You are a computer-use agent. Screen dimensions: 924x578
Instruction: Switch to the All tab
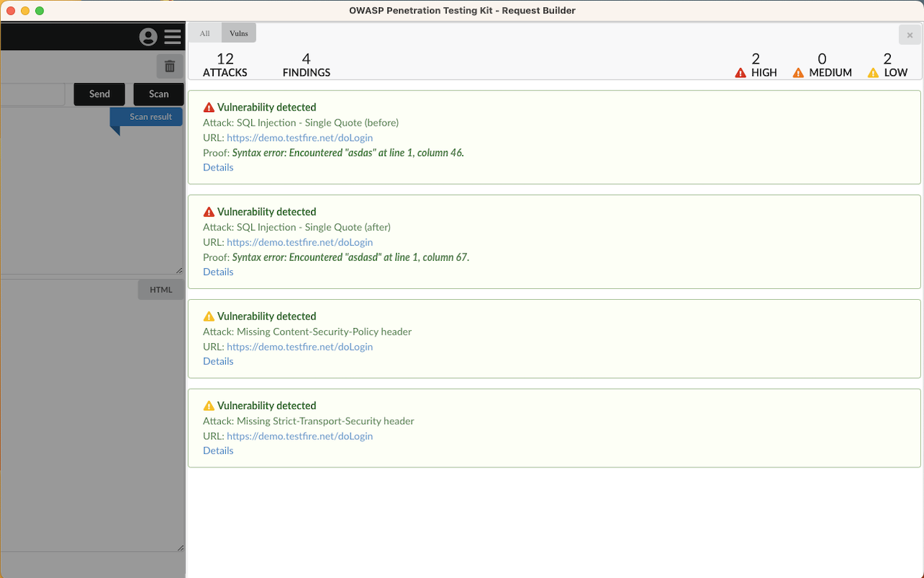coord(205,33)
